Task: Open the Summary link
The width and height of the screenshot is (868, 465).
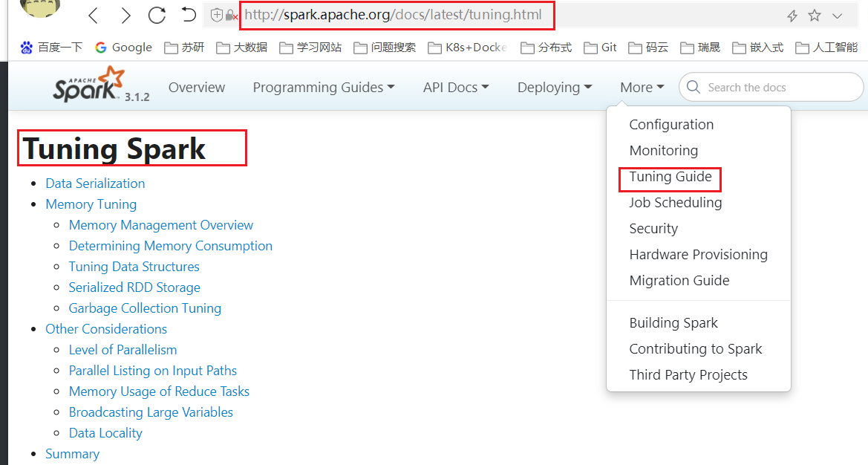Action: tap(73, 454)
